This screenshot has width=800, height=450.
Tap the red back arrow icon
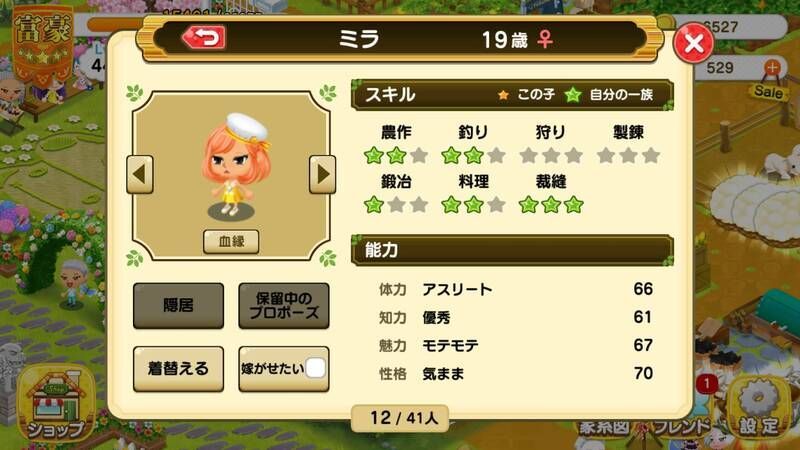[204, 38]
